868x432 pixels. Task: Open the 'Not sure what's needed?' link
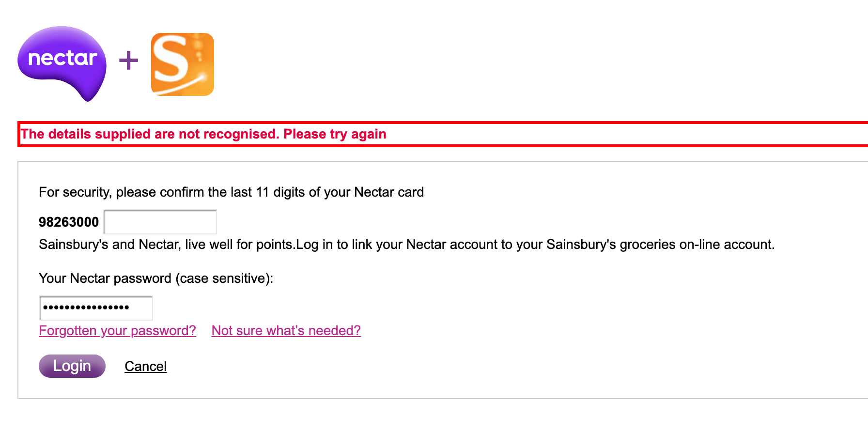(286, 331)
